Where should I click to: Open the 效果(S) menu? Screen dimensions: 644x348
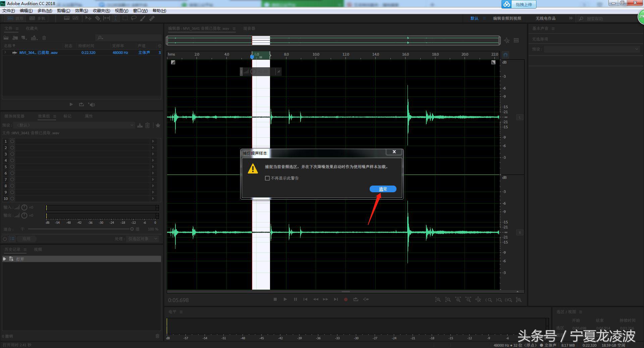(x=81, y=11)
